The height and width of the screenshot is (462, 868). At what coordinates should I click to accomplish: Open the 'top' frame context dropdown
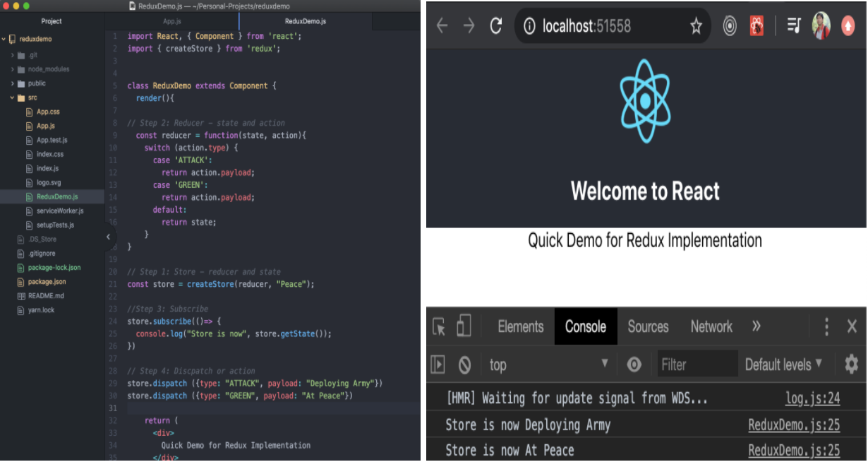click(x=549, y=364)
